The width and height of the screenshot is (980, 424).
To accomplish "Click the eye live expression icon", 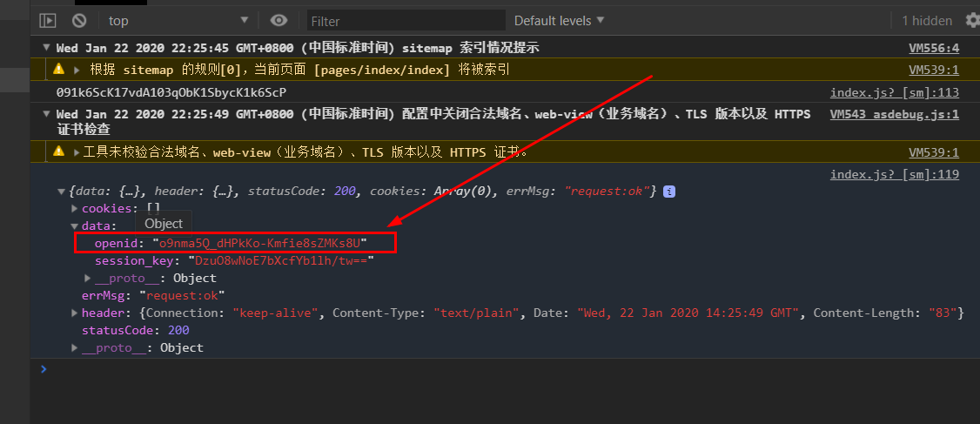I will (x=279, y=21).
